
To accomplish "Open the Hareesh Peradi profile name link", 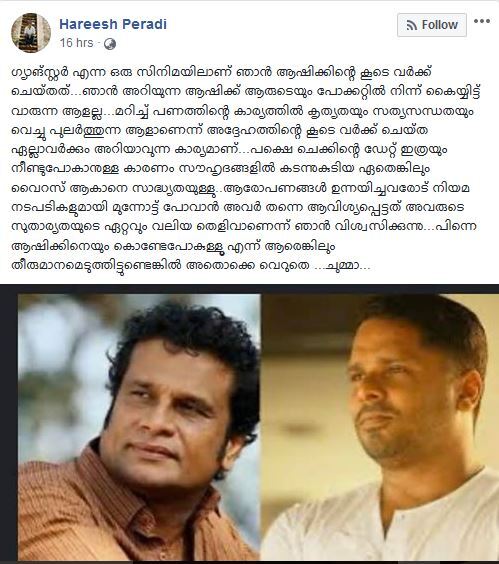I will (113, 24).
